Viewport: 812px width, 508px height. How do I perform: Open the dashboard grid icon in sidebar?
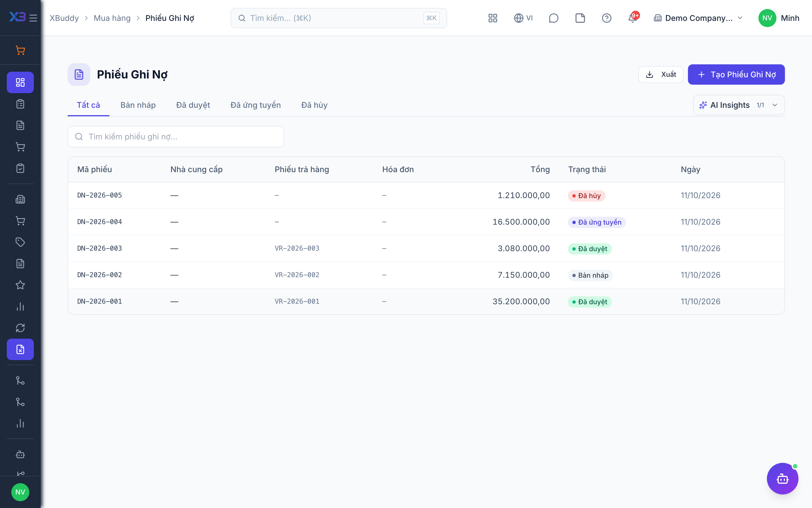point(20,82)
